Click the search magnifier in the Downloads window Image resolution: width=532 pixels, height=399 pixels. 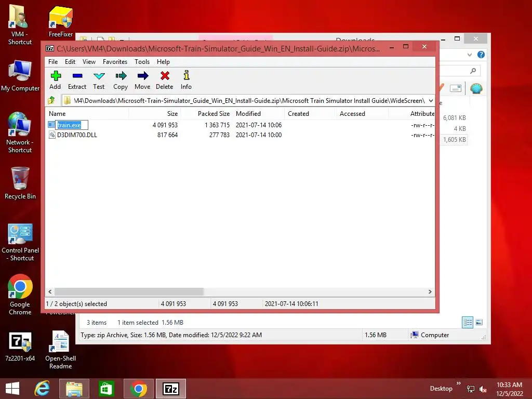point(473,71)
